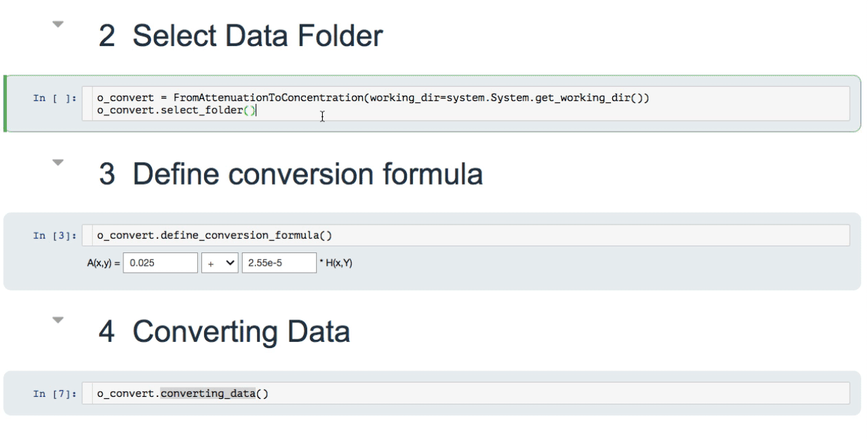Click the 2.55e-5 value input field
The image size is (868, 439).
(x=279, y=263)
